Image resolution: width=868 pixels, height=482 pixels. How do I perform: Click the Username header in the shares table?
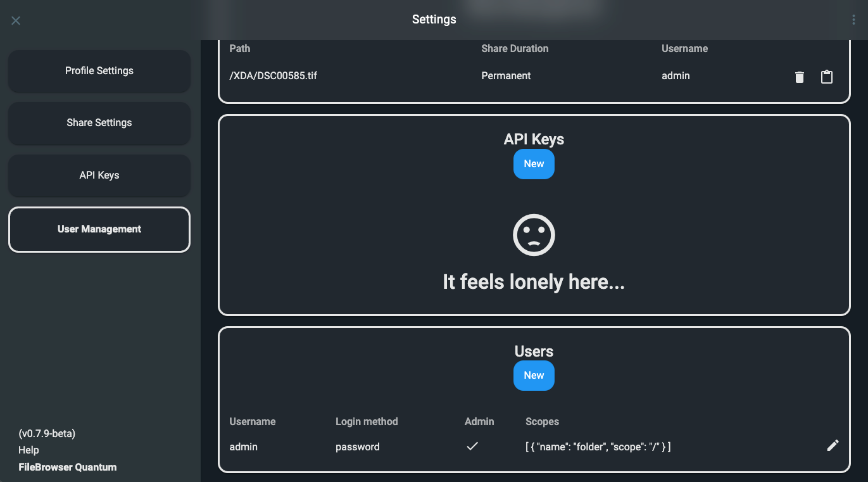685,49
